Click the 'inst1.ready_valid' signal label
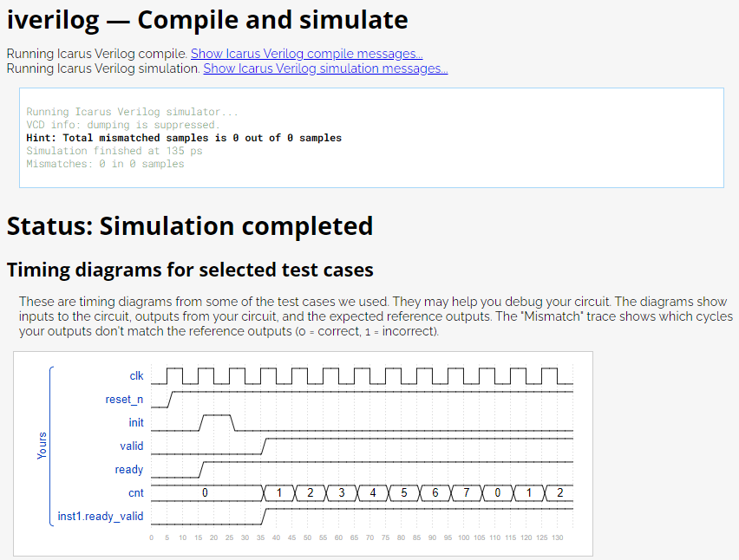Screen dimensions: 739x560 tap(101, 517)
